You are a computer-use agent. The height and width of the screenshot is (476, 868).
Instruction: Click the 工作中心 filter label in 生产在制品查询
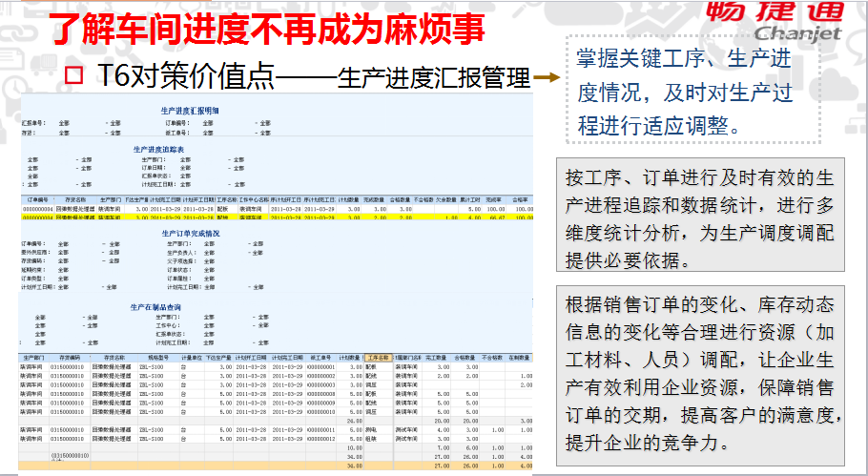point(167,326)
